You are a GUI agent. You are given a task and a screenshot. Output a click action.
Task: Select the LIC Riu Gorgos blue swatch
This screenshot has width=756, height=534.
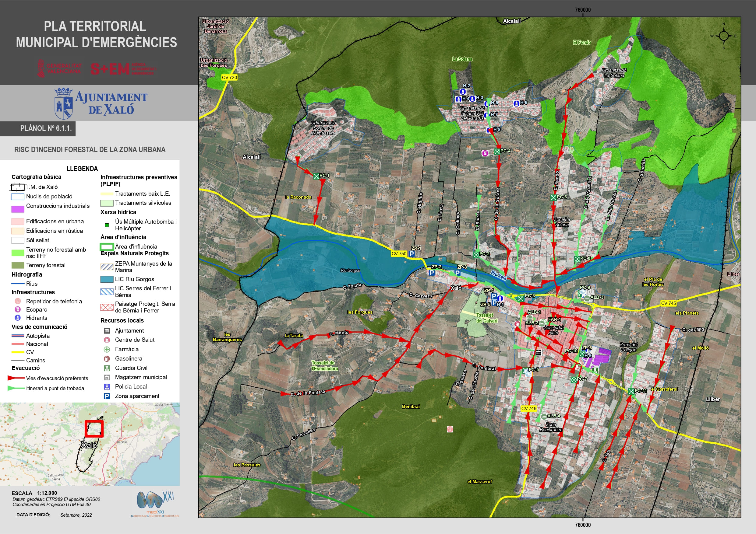point(107,279)
